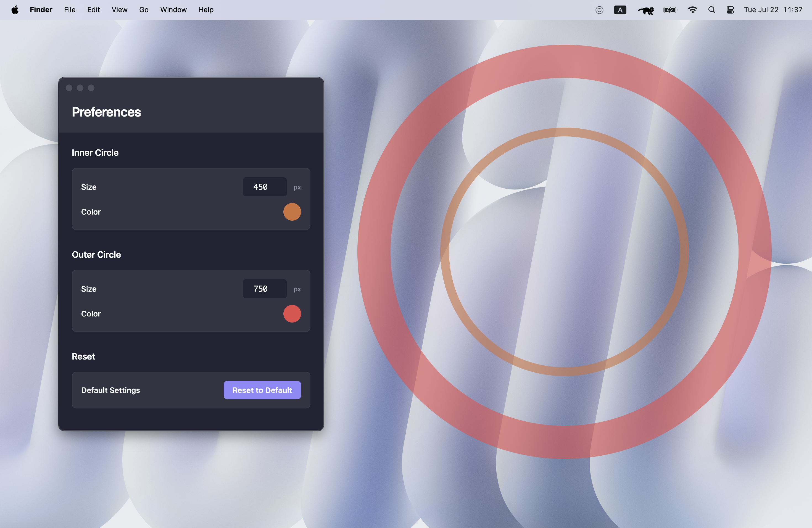Open the File menu
Viewport: 812px width, 528px height.
pyautogui.click(x=70, y=10)
